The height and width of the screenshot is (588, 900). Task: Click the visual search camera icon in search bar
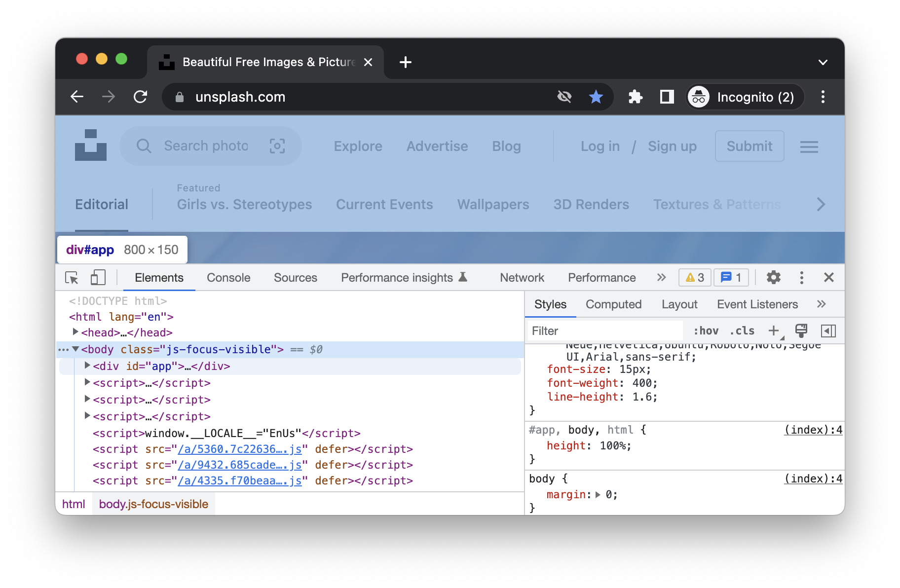(x=277, y=146)
